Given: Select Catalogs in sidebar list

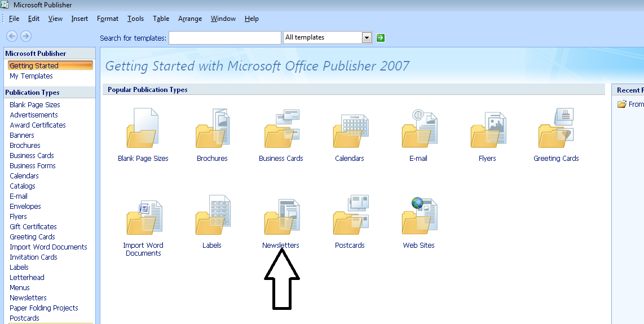Looking at the screenshot, I should [23, 186].
